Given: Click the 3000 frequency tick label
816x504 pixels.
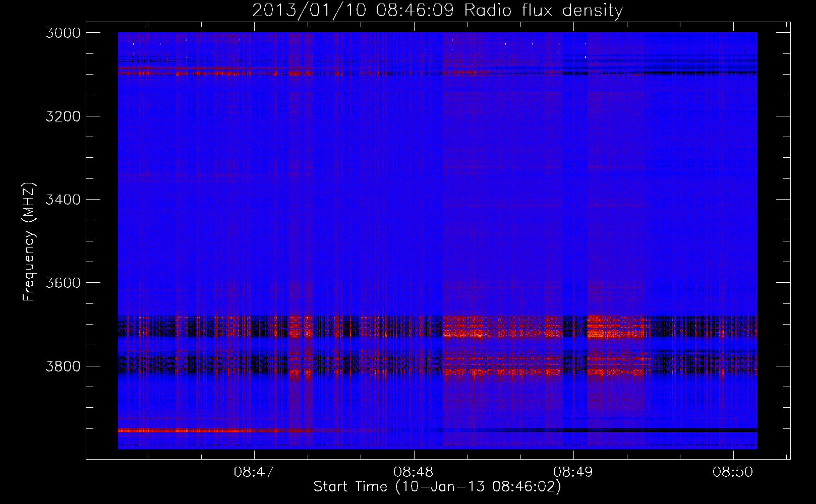Looking at the screenshot, I should [63, 33].
